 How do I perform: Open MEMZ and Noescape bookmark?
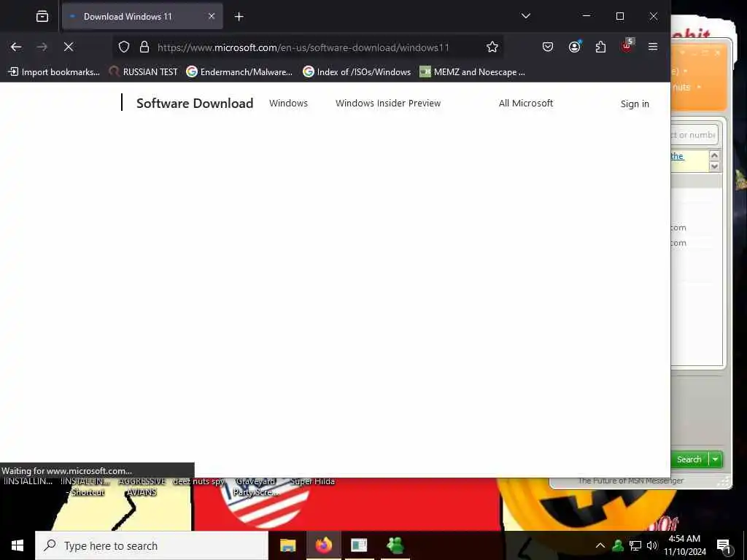472,72
